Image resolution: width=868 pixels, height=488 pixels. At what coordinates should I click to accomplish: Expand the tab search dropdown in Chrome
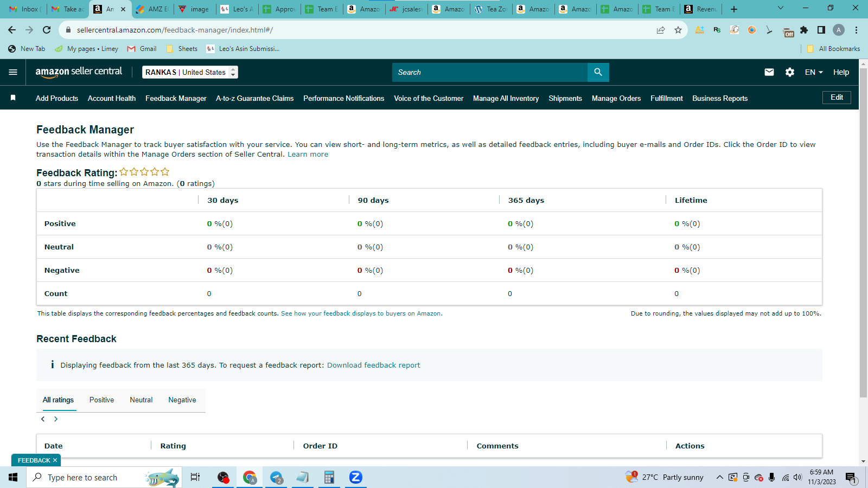[781, 8]
